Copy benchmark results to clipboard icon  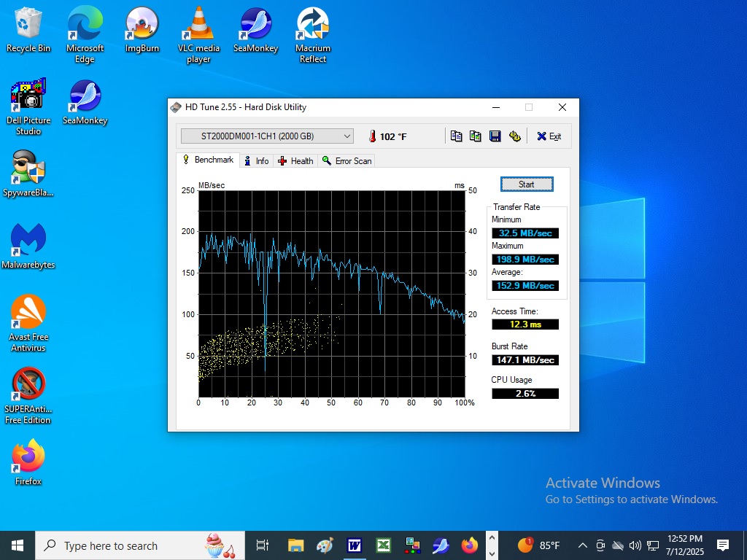(456, 136)
